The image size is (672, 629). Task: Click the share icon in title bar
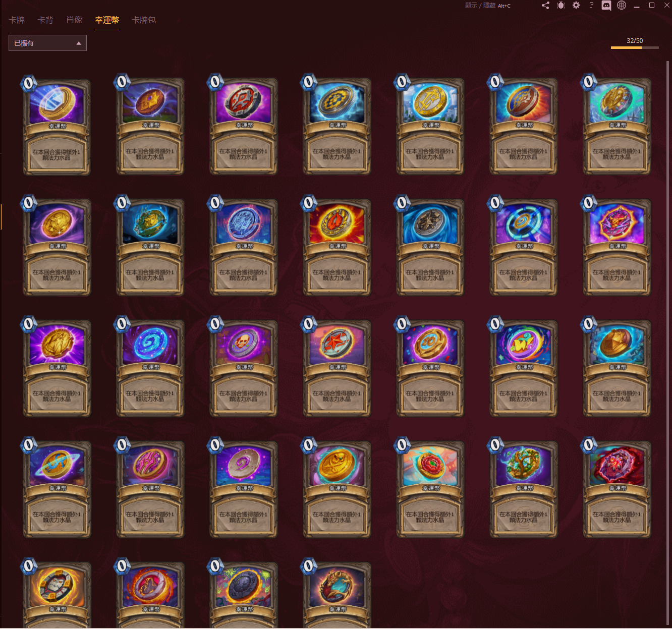coord(545,6)
